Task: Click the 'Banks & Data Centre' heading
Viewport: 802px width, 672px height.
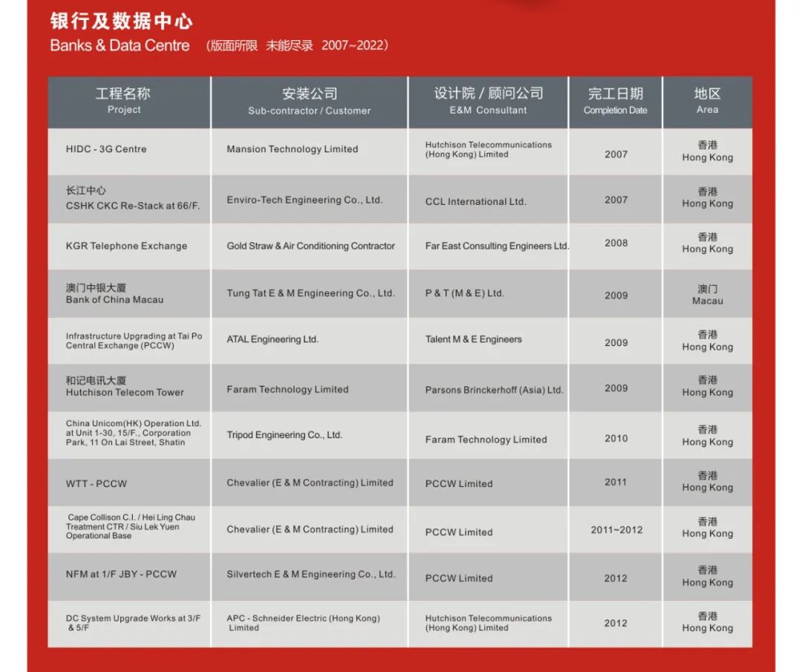Action: pos(120,45)
